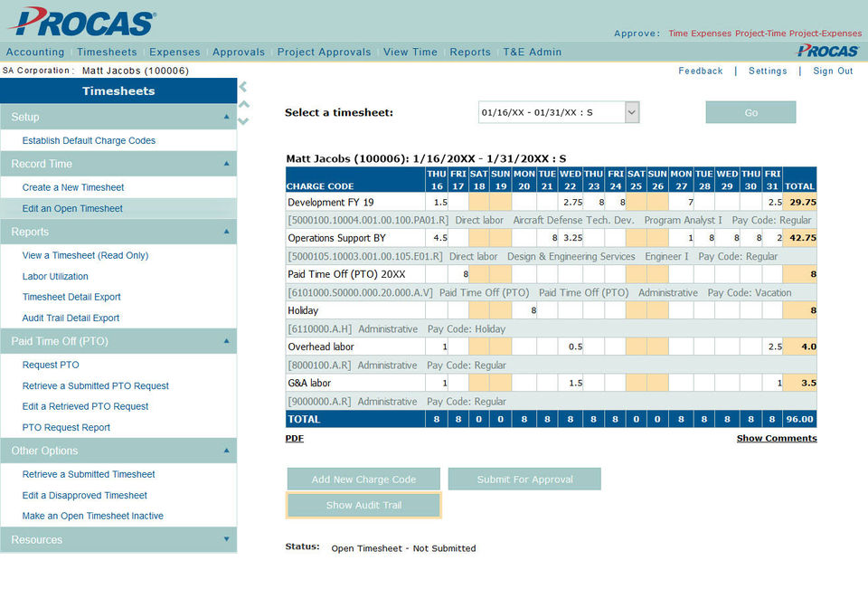Expand the Resources section
868x589 pixels.
pos(226,539)
